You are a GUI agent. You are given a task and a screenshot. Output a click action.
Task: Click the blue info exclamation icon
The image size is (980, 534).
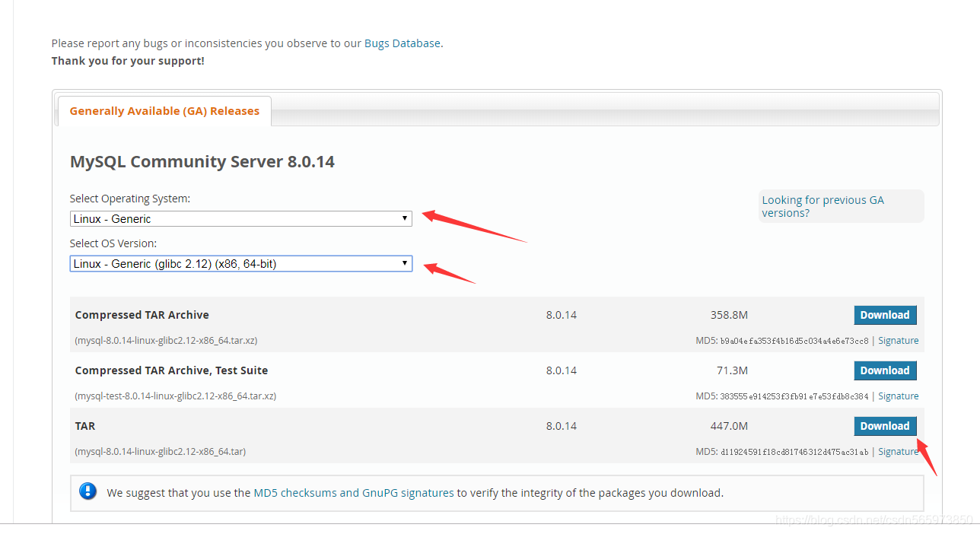pyautogui.click(x=88, y=491)
